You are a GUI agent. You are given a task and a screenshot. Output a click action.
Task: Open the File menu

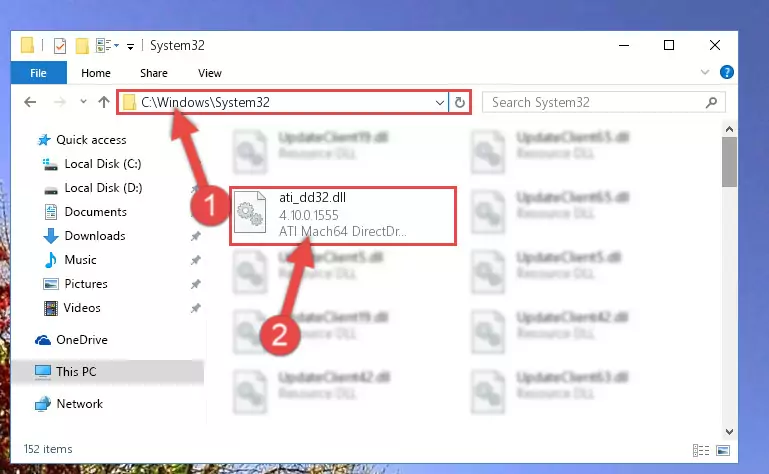(38, 73)
